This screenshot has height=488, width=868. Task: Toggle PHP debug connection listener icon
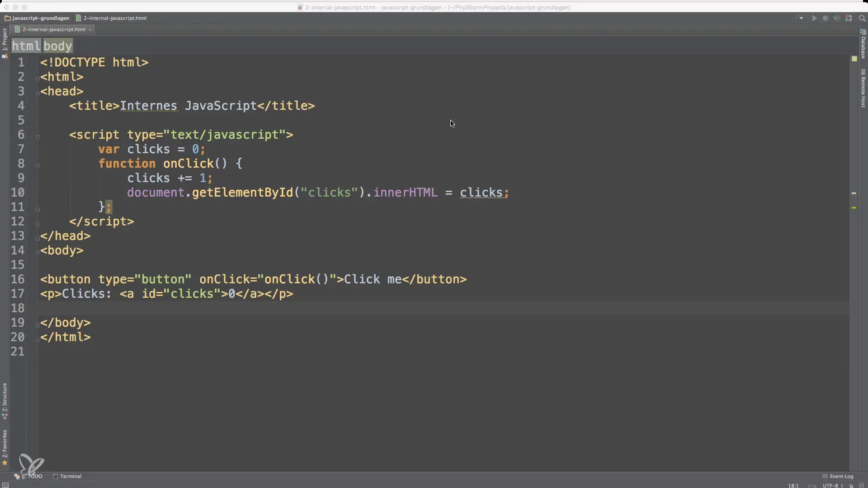(x=849, y=18)
